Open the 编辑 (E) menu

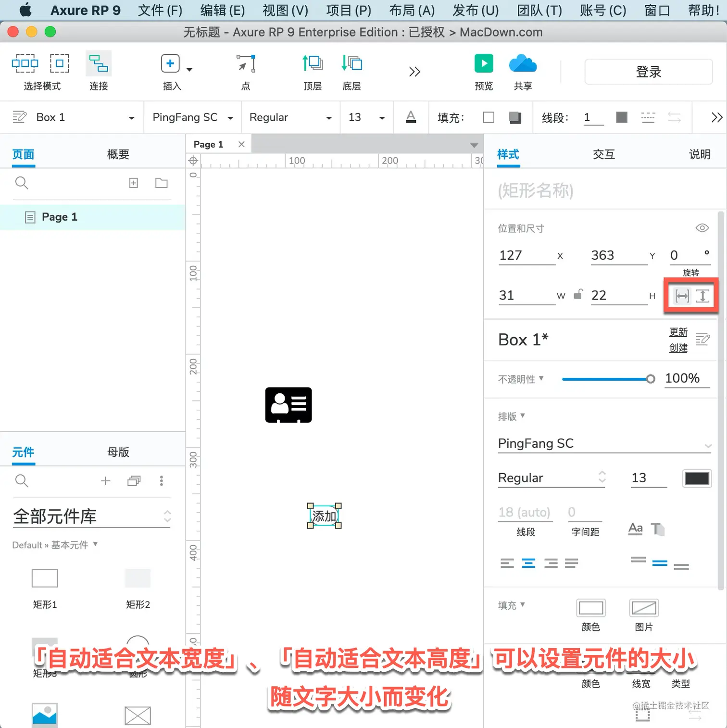click(x=223, y=10)
